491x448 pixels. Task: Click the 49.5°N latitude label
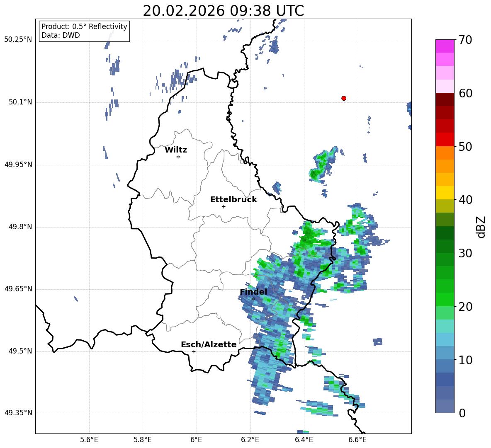point(20,351)
